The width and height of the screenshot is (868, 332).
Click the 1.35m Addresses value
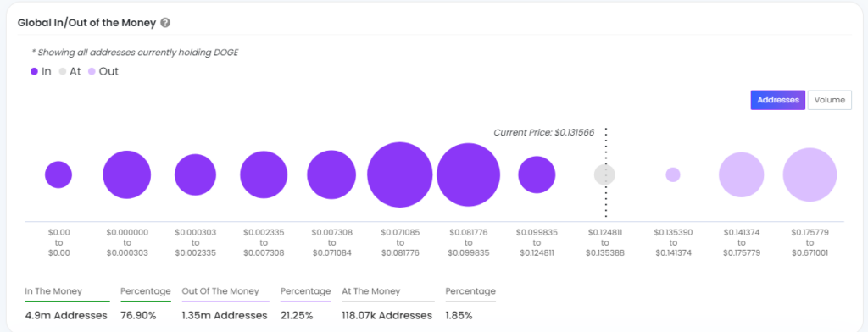[x=225, y=316]
